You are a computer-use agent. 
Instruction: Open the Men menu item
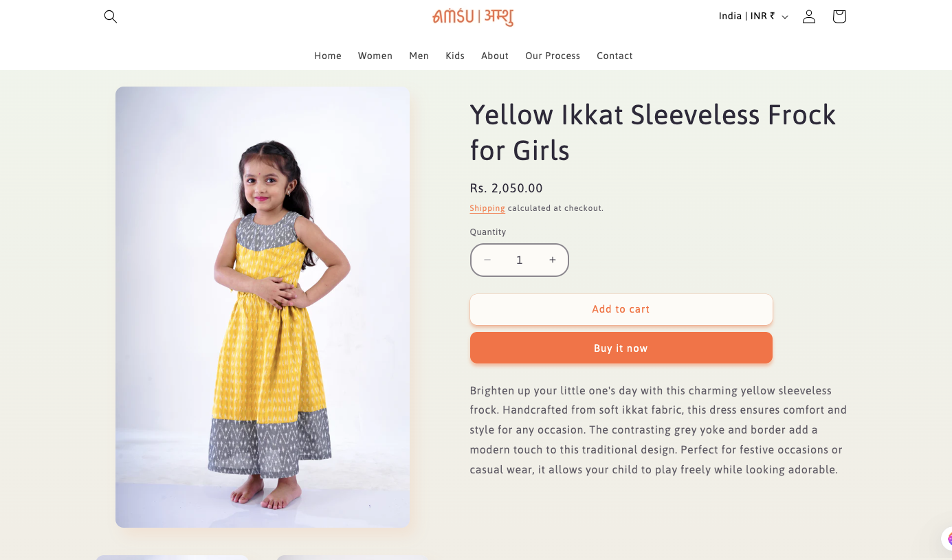(x=419, y=56)
